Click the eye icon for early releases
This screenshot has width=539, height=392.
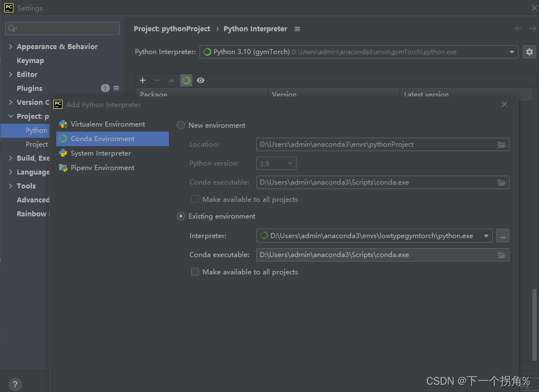click(201, 80)
